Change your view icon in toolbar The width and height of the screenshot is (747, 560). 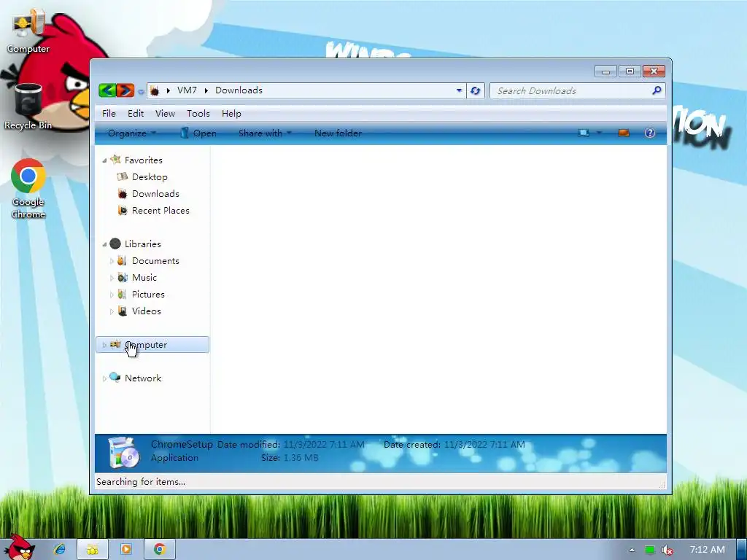584,133
